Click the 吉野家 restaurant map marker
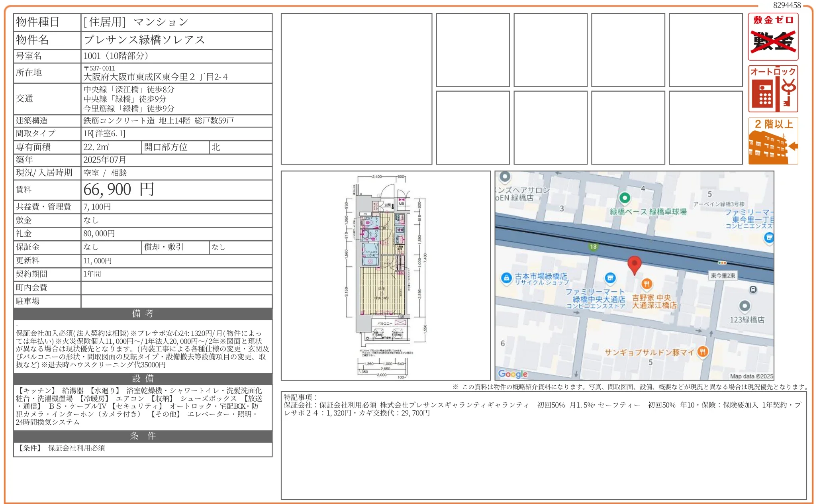 pyautogui.click(x=647, y=284)
